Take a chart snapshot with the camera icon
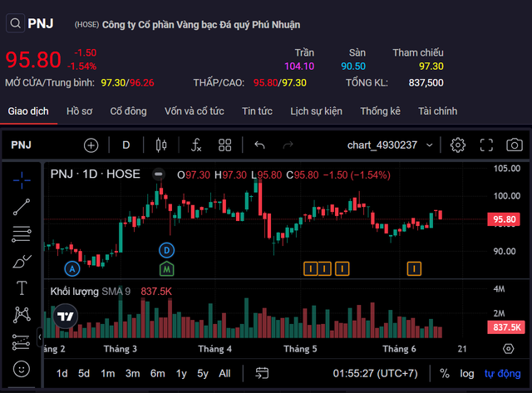Image resolution: width=532 pixels, height=393 pixels. point(515,145)
